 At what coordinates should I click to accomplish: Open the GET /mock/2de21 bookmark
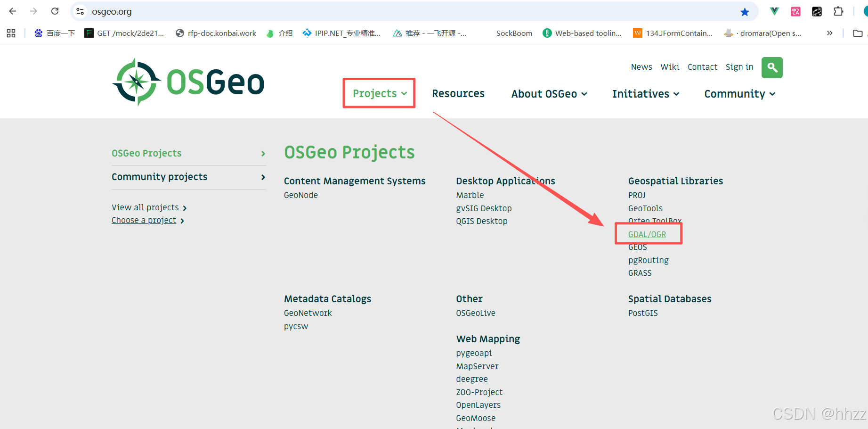124,33
